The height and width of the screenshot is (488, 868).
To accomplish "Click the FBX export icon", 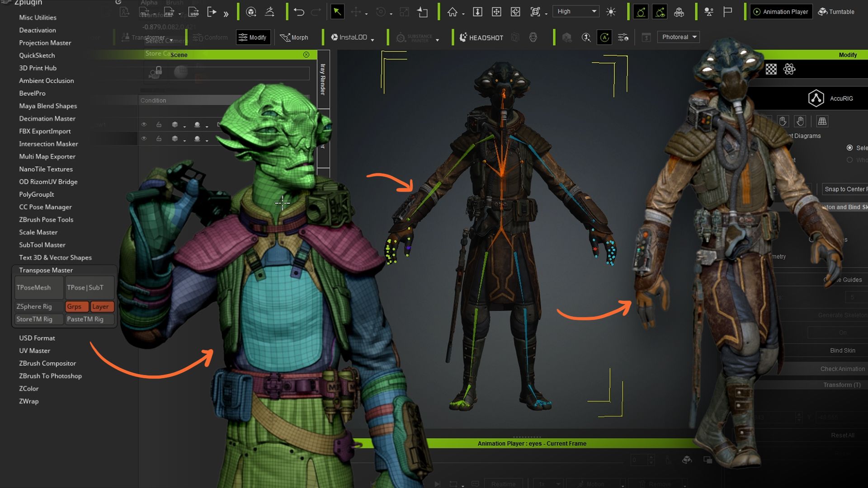I will click(x=169, y=12).
